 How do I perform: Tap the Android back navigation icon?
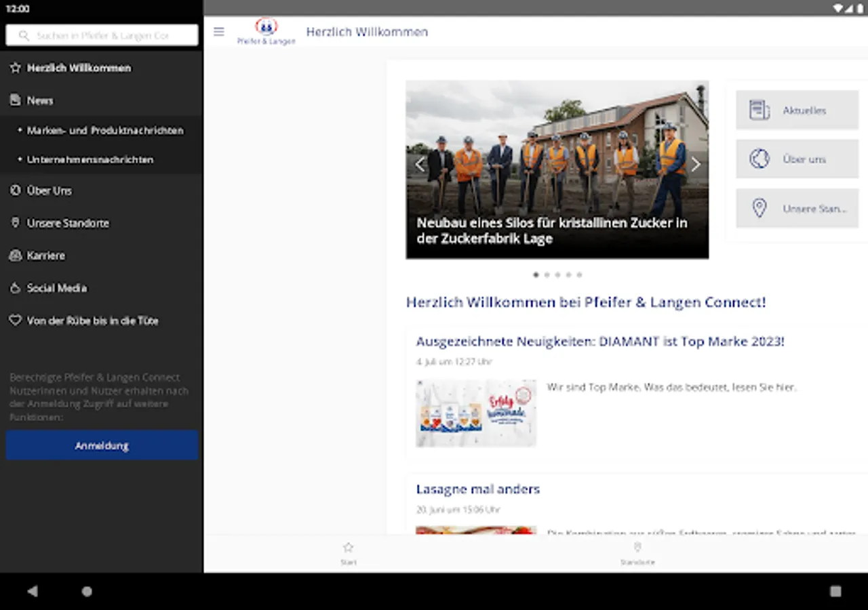click(x=32, y=591)
